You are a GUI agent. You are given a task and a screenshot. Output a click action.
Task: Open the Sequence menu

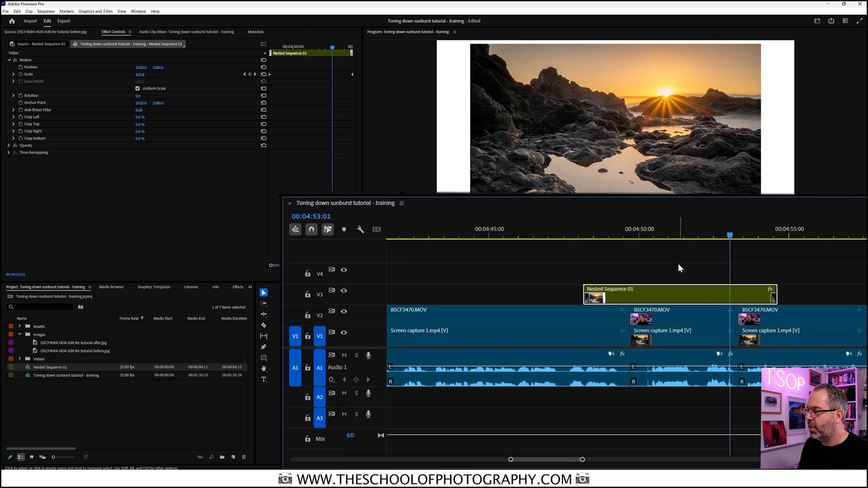[x=46, y=11]
